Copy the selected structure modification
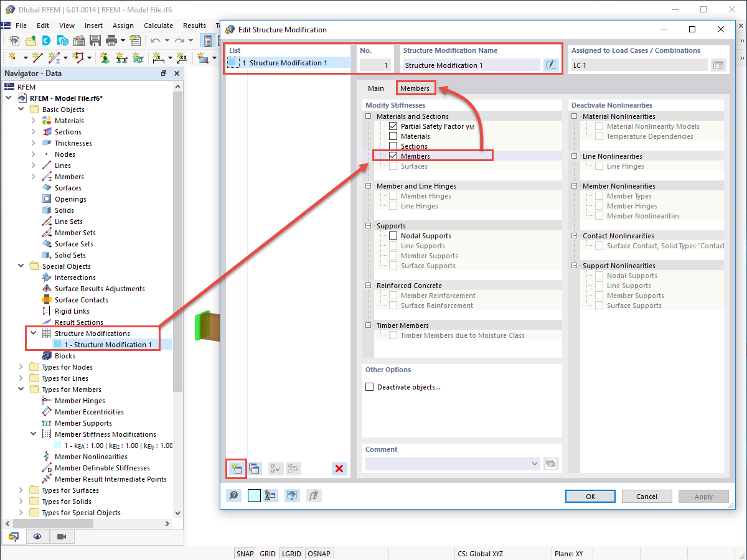This screenshot has height=560, width=747. [x=255, y=469]
